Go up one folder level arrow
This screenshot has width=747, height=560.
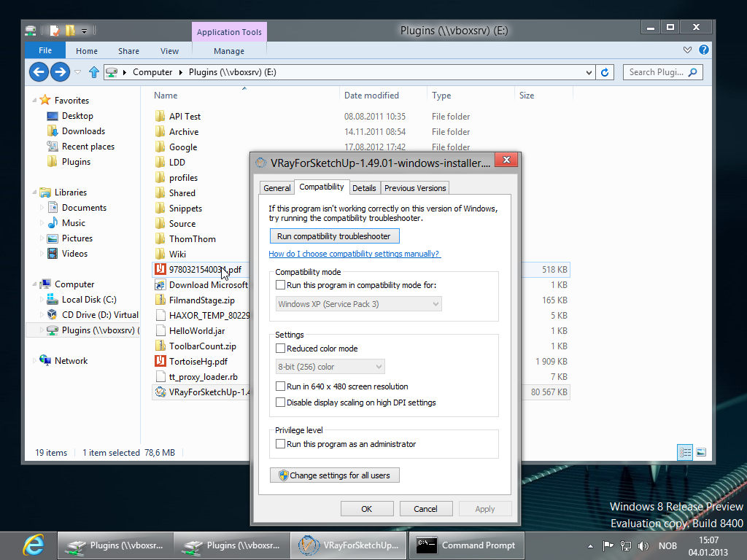(x=94, y=72)
